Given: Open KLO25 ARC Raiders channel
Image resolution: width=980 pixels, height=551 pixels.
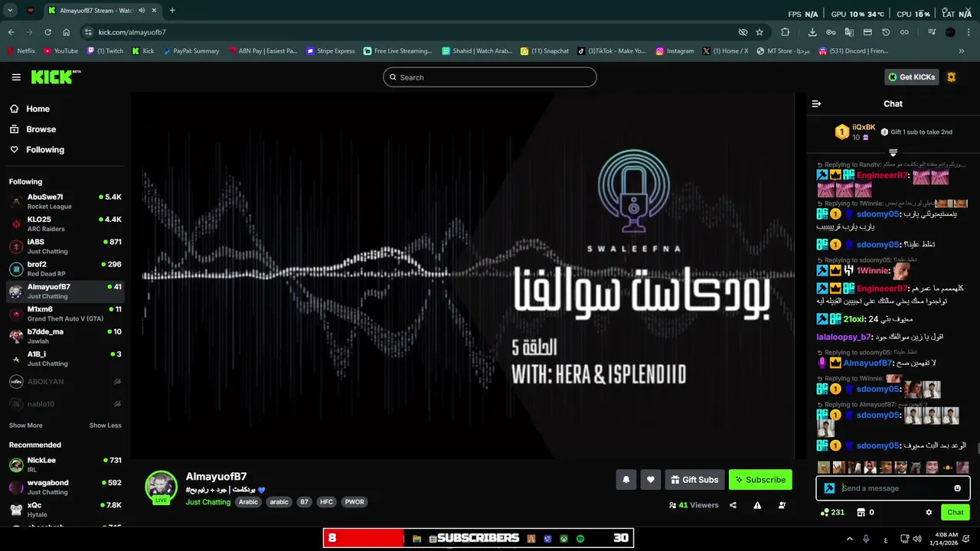Looking at the screenshot, I should (x=65, y=223).
